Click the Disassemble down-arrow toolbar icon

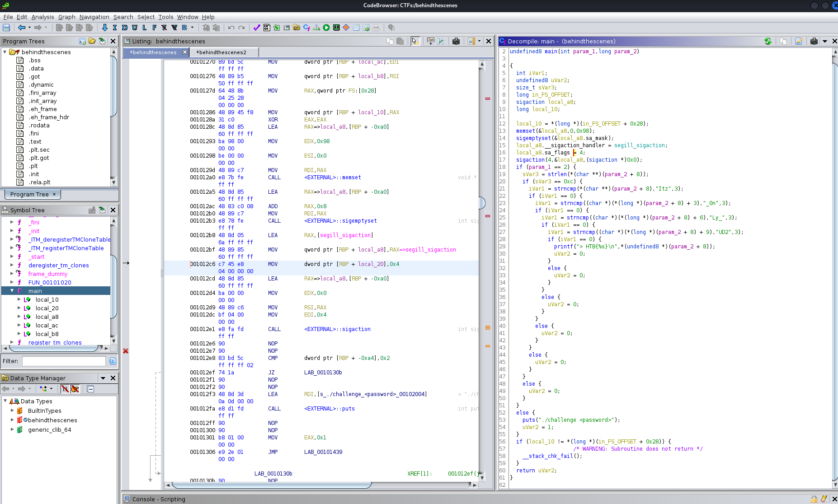pyautogui.click(x=104, y=28)
